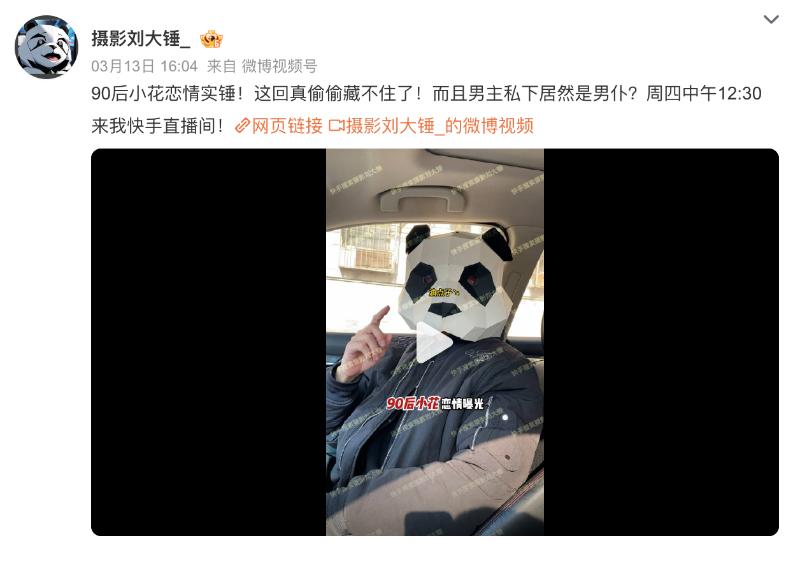Click the right black letterbox of the player
This screenshot has height=561, width=800.
pyautogui.click(x=661, y=342)
